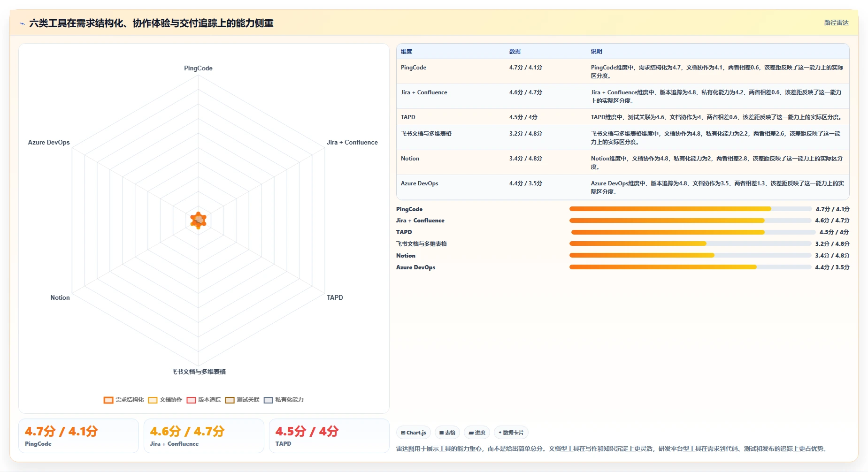This screenshot has height=472, width=868.
Task: Click the 数据 column header
Action: [515, 52]
